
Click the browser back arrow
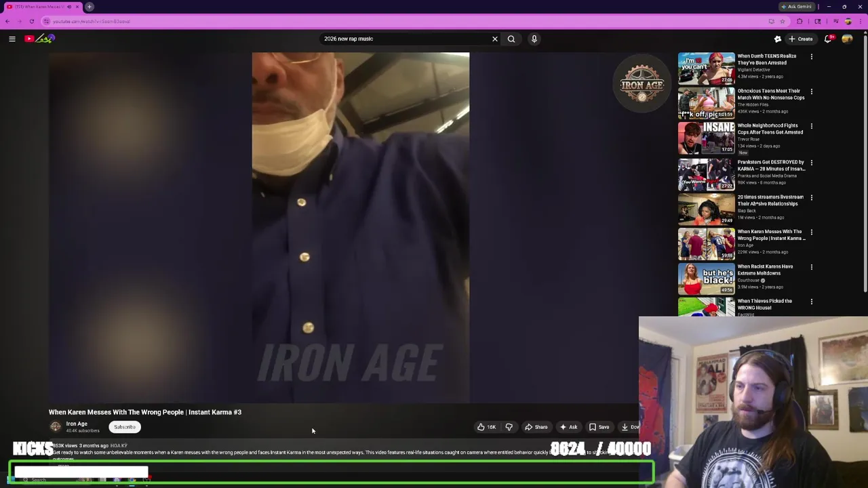(7, 21)
